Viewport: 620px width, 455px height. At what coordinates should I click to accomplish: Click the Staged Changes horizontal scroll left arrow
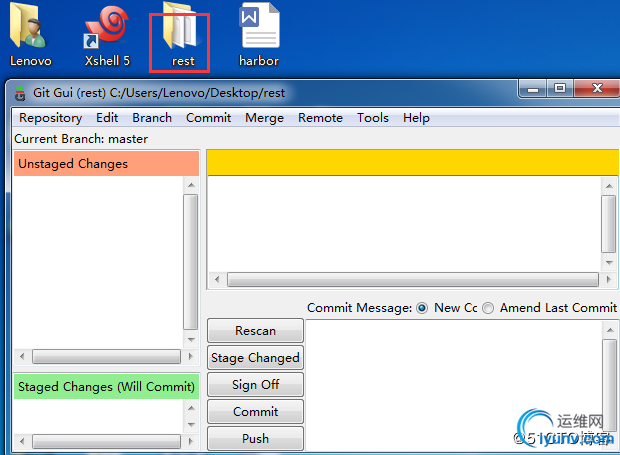tap(22, 441)
